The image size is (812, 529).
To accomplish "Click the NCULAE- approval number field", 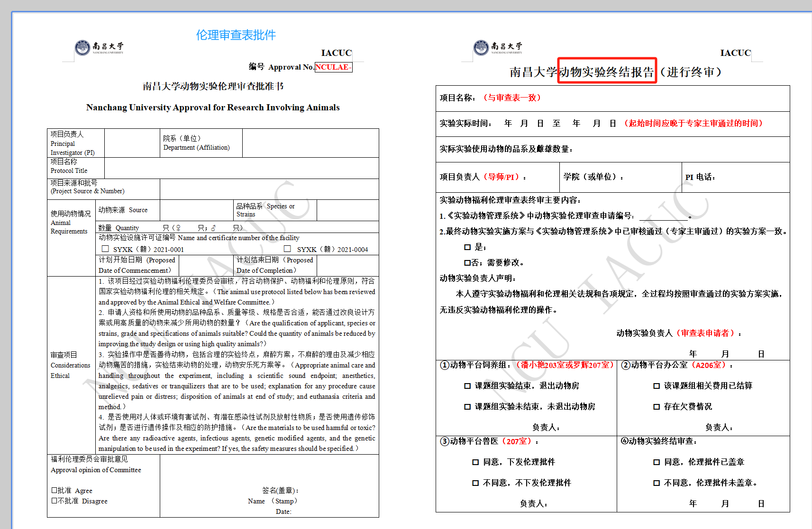I will (x=334, y=67).
